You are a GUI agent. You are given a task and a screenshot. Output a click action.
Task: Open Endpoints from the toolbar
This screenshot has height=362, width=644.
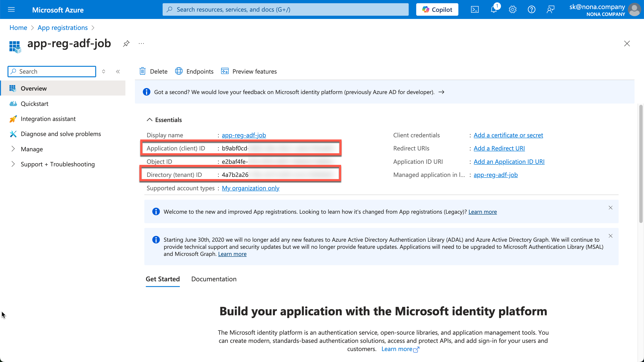[x=194, y=71]
